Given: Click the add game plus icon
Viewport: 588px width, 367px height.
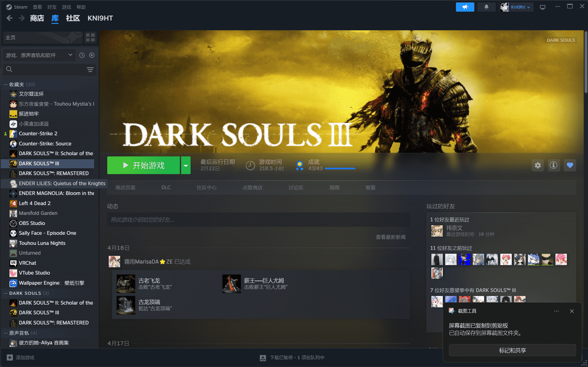Looking at the screenshot, I should pos(10,358).
